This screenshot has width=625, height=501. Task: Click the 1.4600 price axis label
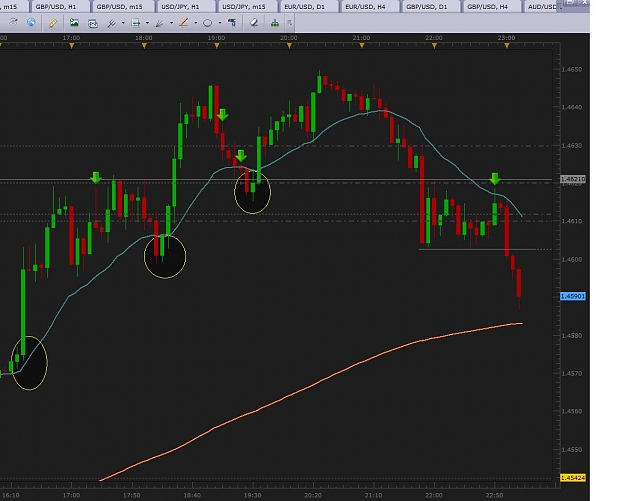tap(571, 259)
